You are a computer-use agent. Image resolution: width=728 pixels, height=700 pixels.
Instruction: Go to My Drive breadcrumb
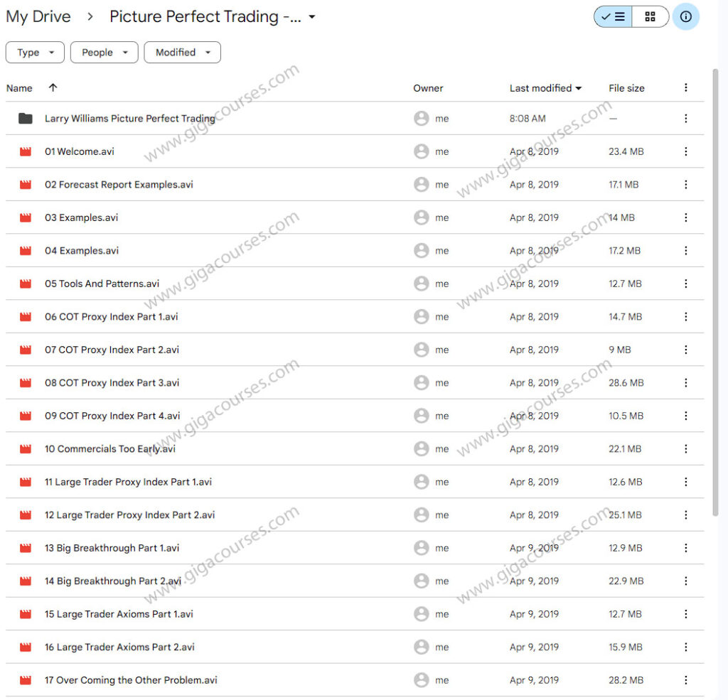38,17
